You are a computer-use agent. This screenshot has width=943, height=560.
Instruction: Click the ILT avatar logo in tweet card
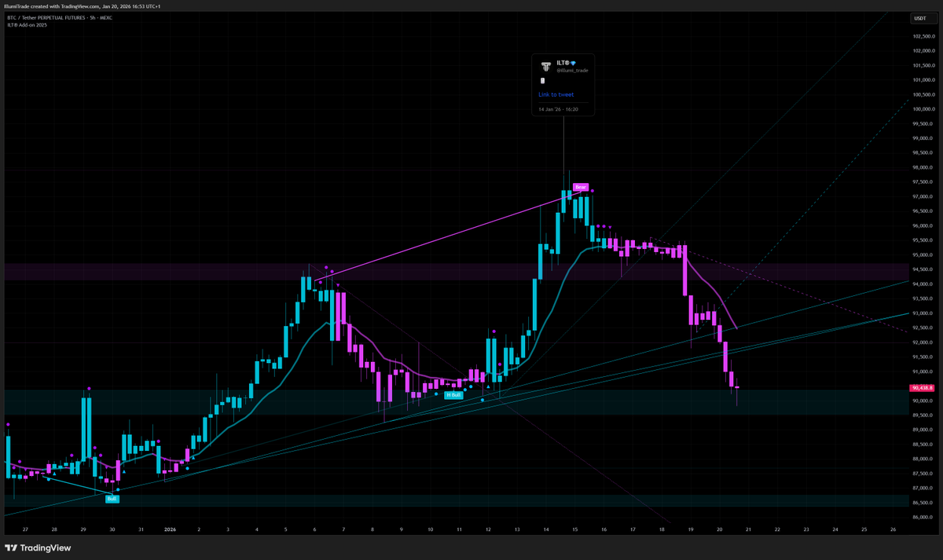point(546,66)
